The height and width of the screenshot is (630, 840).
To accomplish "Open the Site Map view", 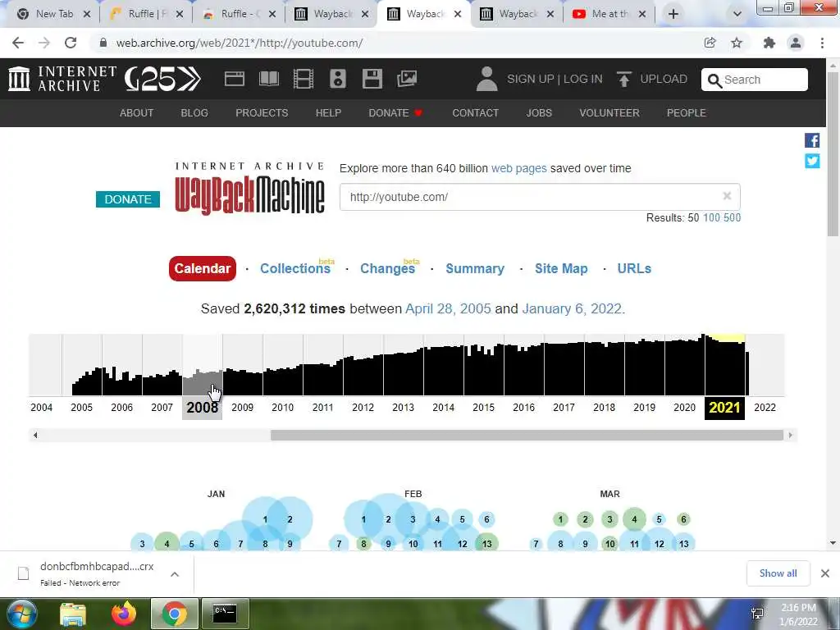I will 561,268.
